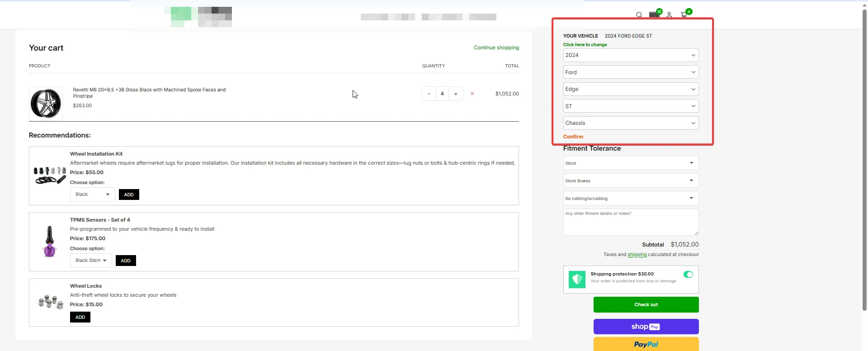Decrease wheel quantity with the minus button
This screenshot has height=351, width=868.
click(429, 94)
